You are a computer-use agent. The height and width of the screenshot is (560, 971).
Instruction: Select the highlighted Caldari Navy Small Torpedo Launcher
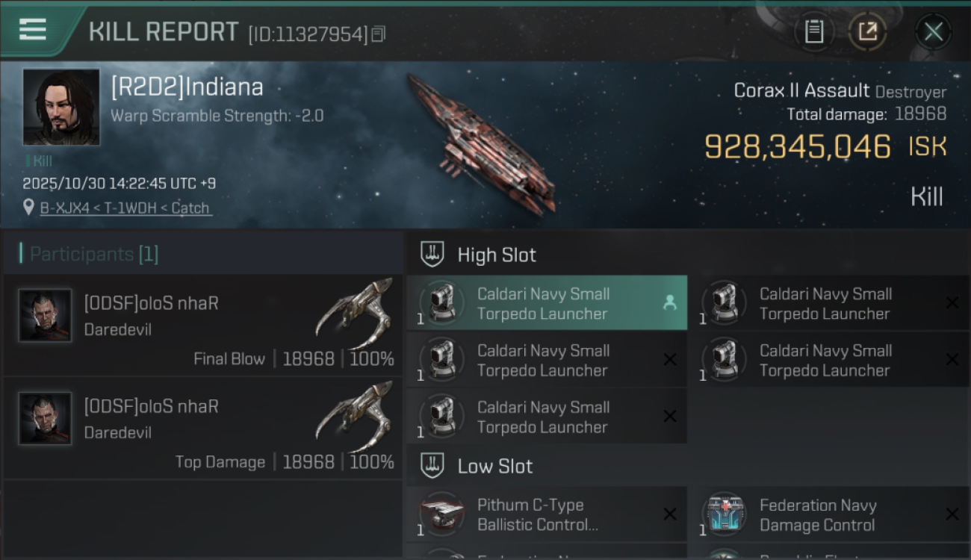pyautogui.click(x=544, y=304)
